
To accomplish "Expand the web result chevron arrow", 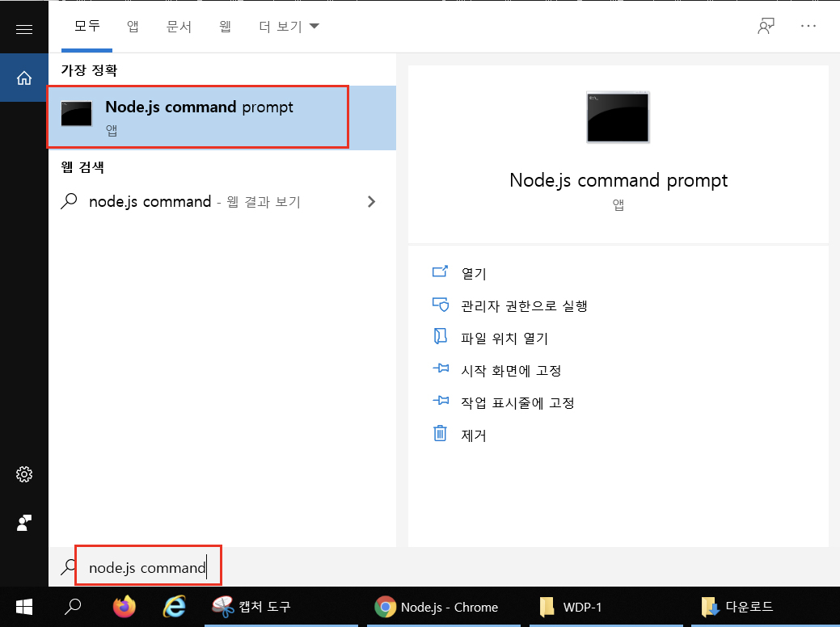I will [371, 202].
